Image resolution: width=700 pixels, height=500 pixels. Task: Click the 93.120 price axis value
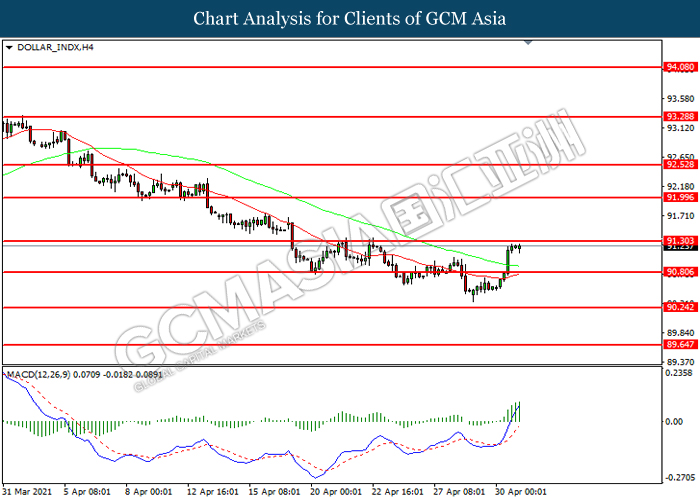pos(680,128)
